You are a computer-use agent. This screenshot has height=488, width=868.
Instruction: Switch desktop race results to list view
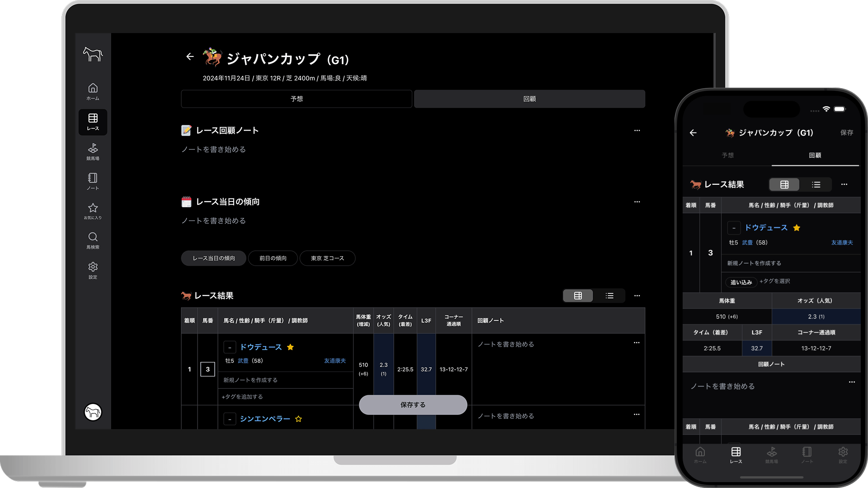click(x=609, y=296)
